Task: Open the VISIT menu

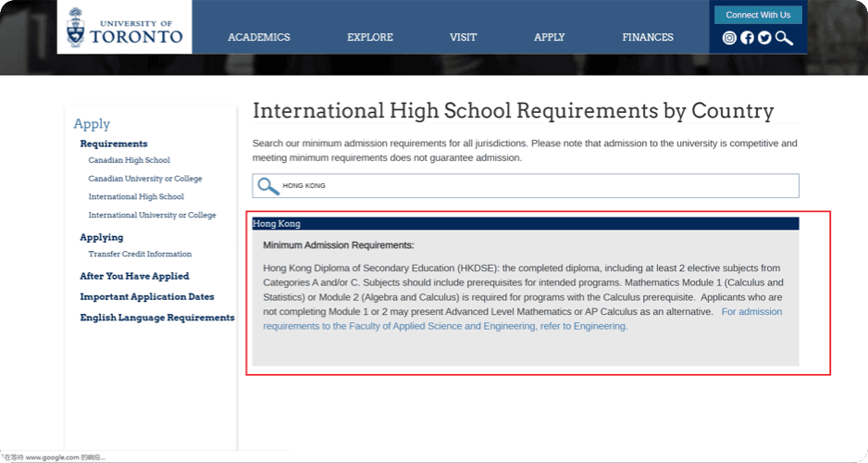Action: (463, 37)
